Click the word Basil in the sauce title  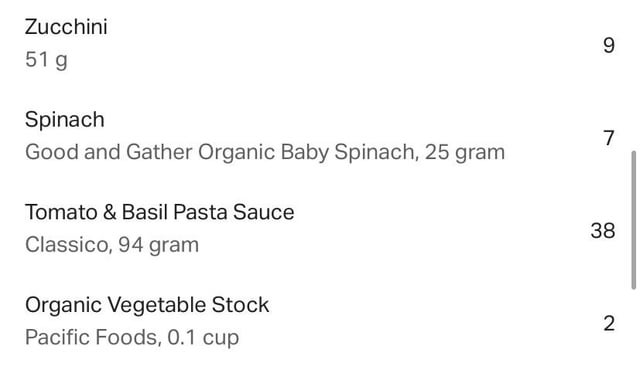tap(145, 212)
